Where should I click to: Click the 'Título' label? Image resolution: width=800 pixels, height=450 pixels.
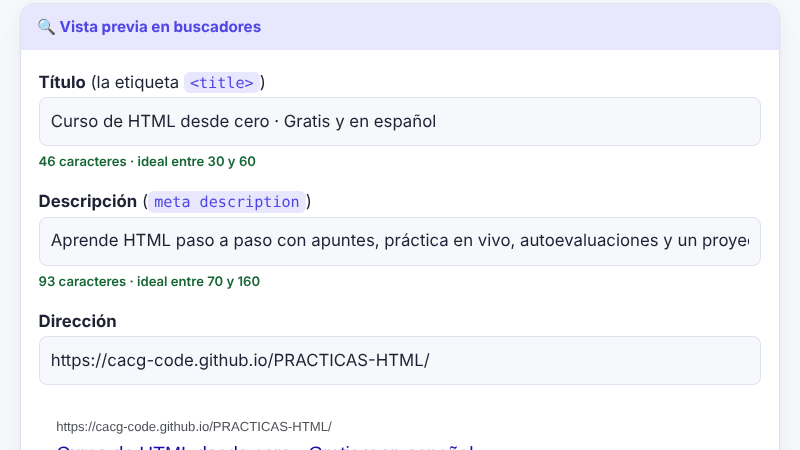pyautogui.click(x=62, y=82)
